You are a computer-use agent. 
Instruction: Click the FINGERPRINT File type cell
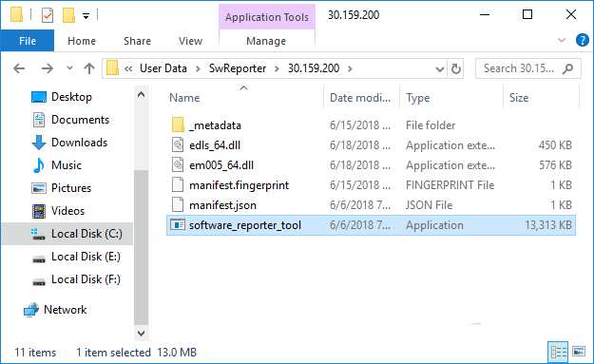[x=450, y=184]
